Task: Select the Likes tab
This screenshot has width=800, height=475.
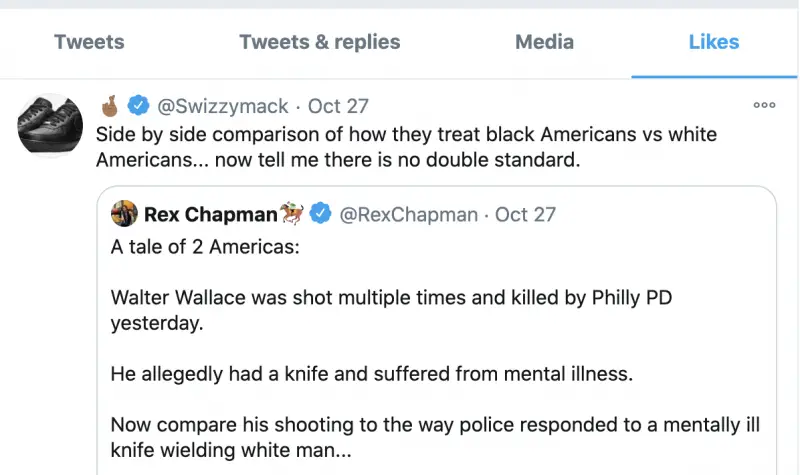Action: (713, 42)
